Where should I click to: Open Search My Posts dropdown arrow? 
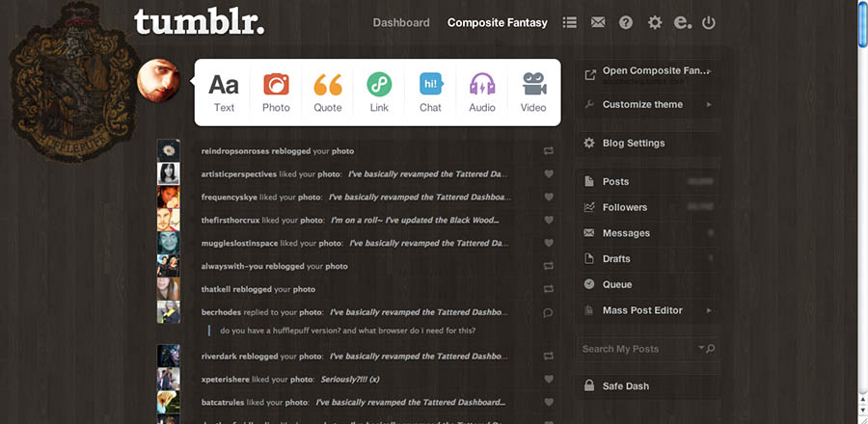click(701, 348)
